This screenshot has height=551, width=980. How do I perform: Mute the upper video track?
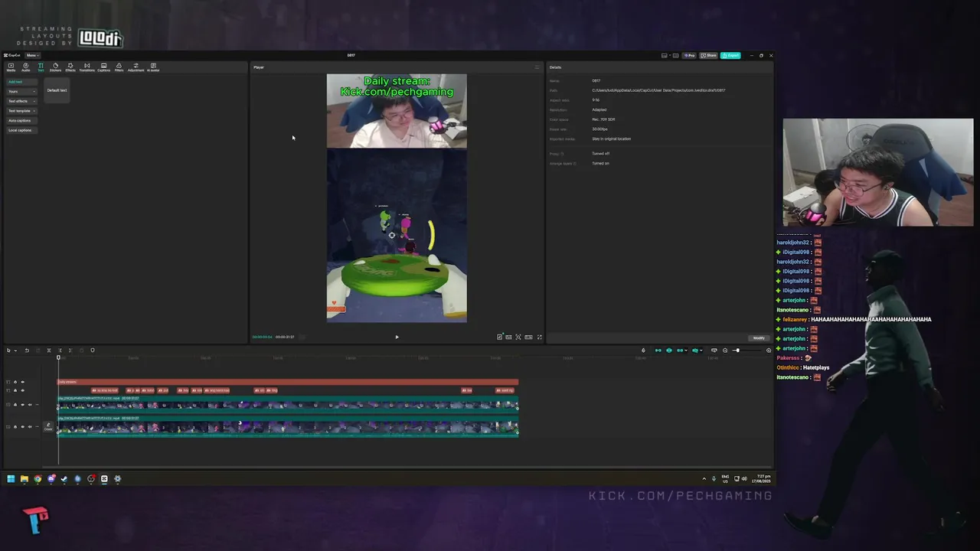click(x=30, y=405)
